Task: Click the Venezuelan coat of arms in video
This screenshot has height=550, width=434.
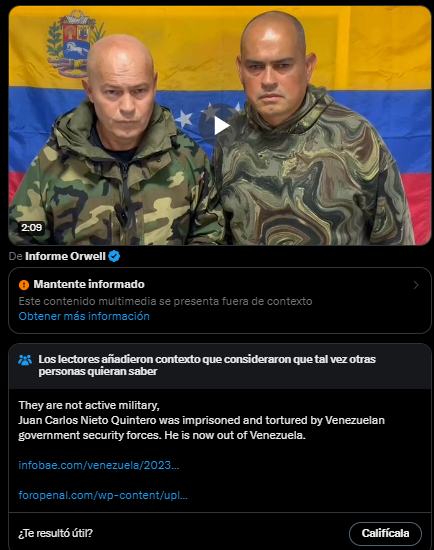Action: [x=73, y=43]
